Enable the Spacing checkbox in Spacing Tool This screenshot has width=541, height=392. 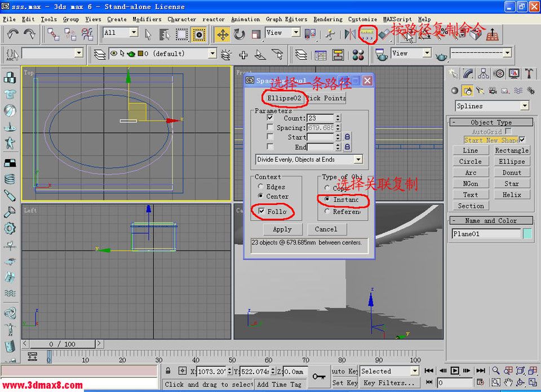coord(270,127)
